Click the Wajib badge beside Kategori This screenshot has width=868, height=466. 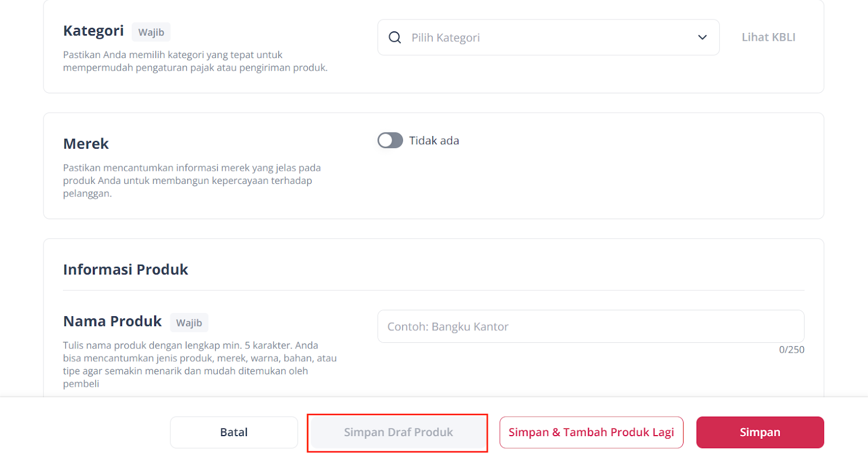[x=151, y=33]
